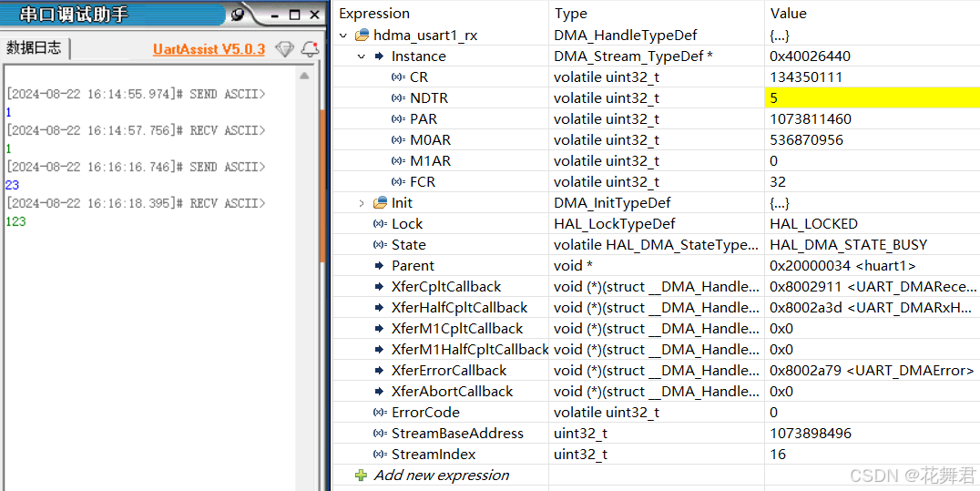The width and height of the screenshot is (980, 491).
Task: Click the log line timestamped 16:14:55.974
Action: 136,95
